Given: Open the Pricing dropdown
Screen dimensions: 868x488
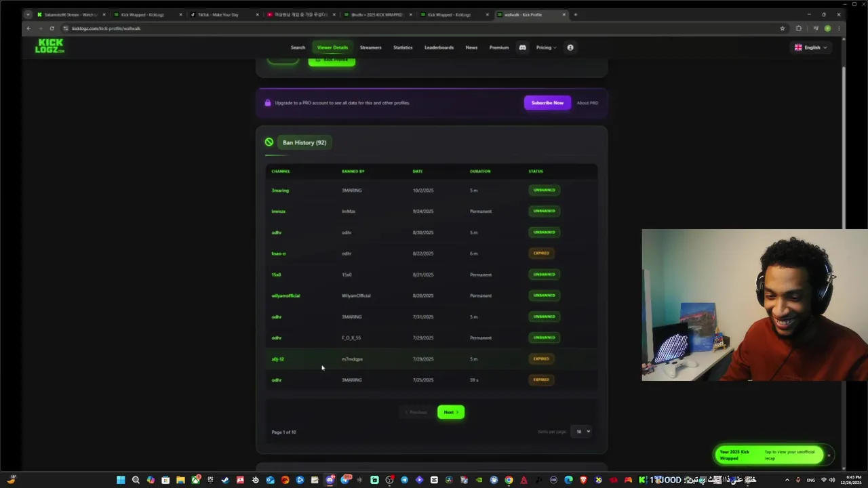Looking at the screenshot, I should pyautogui.click(x=546, y=47).
